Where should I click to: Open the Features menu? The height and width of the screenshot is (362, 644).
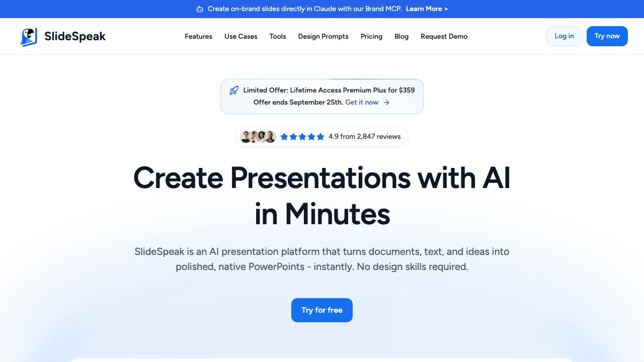[x=198, y=36]
